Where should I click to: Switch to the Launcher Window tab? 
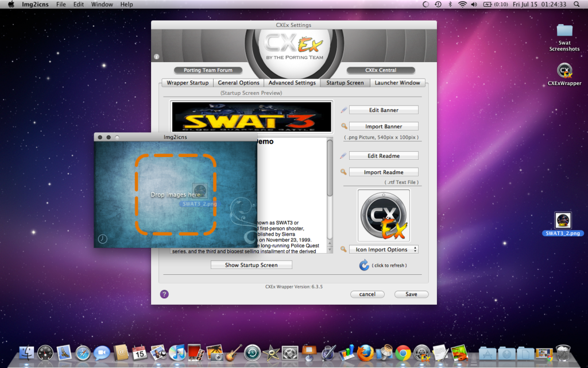click(397, 83)
